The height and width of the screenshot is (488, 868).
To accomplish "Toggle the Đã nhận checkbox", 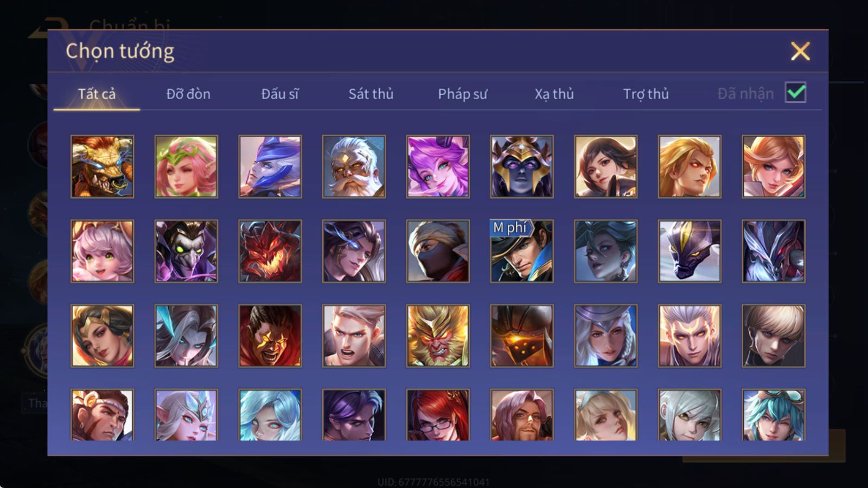I will (795, 93).
